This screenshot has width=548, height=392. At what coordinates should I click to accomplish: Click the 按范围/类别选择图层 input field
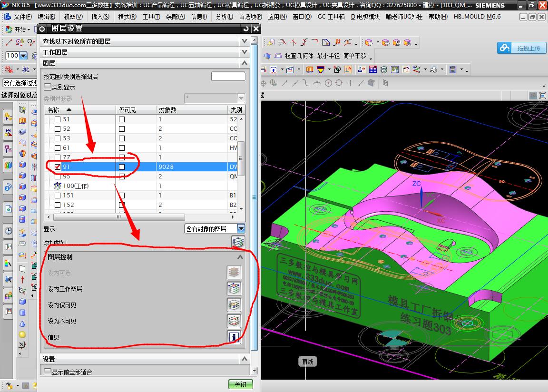click(228, 76)
